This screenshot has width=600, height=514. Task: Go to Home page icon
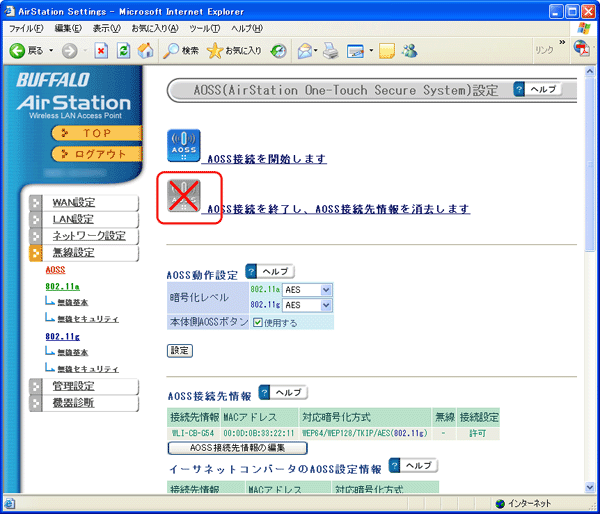click(x=145, y=51)
